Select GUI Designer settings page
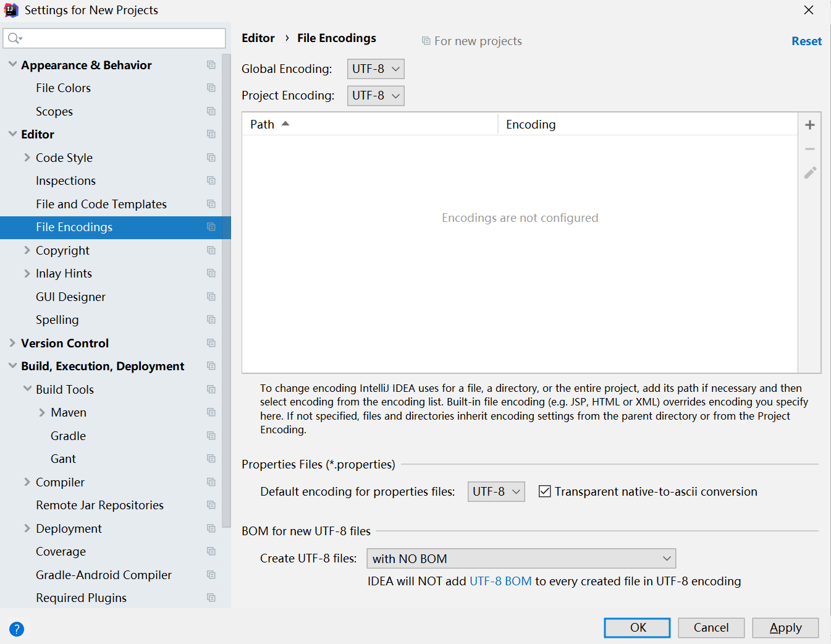 (70, 297)
